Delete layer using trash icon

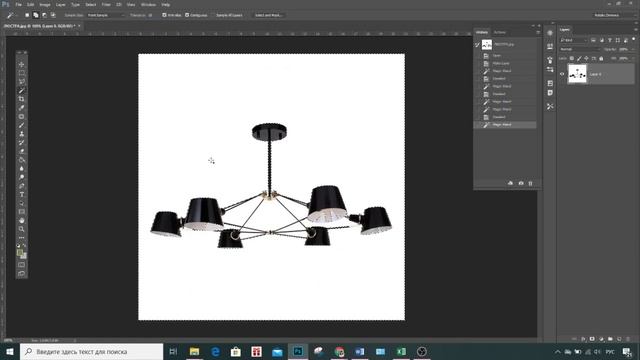pyautogui.click(x=628, y=339)
